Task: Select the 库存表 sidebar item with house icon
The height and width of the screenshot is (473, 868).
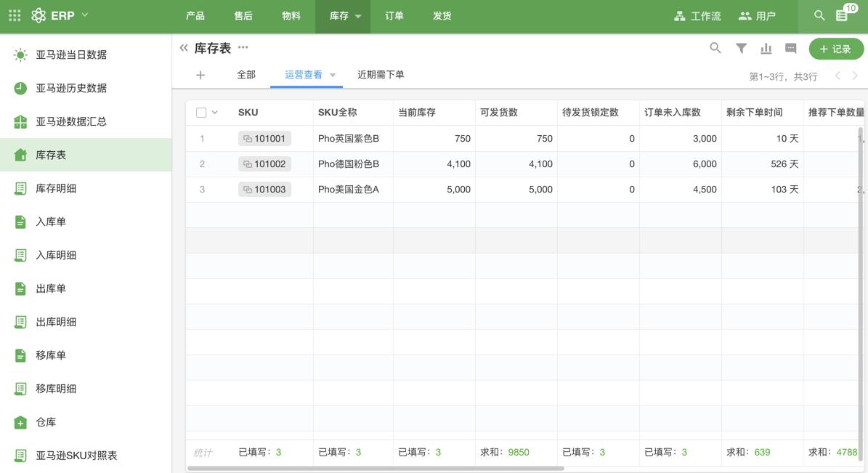Action: click(x=51, y=154)
